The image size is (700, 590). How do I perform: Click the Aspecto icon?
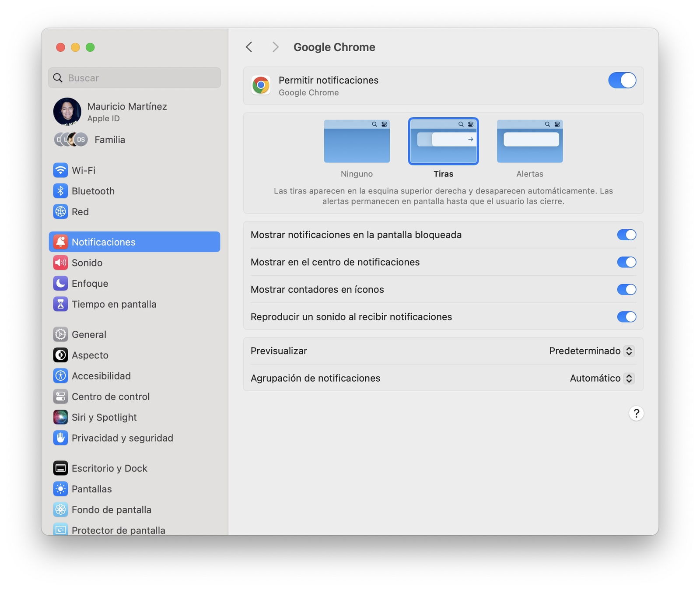click(x=60, y=355)
